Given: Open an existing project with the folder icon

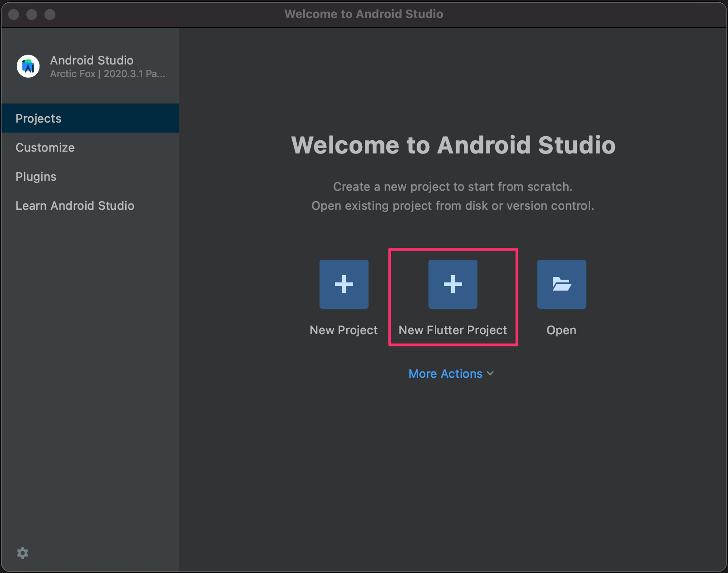Looking at the screenshot, I should pos(561,284).
